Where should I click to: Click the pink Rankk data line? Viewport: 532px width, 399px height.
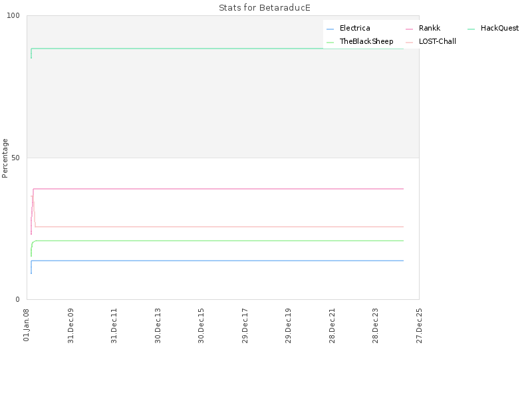217,189
